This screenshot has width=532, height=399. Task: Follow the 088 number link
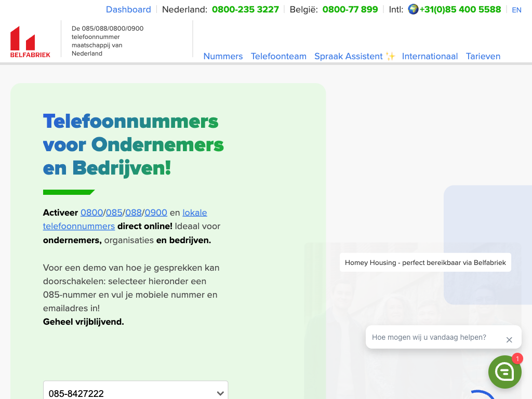click(134, 212)
